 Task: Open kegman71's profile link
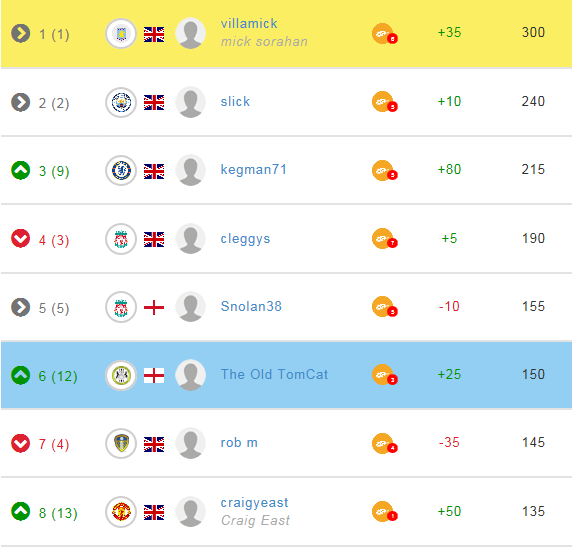254,170
